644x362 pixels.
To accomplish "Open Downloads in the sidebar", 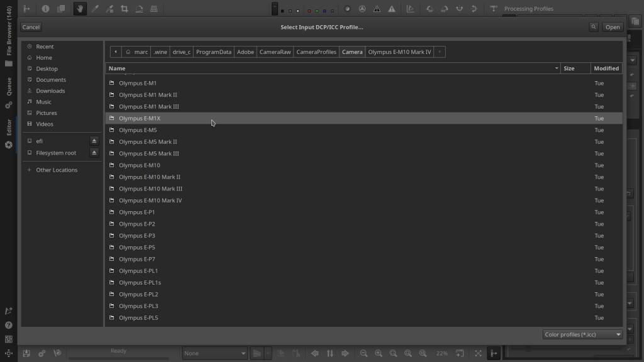I will [50, 90].
